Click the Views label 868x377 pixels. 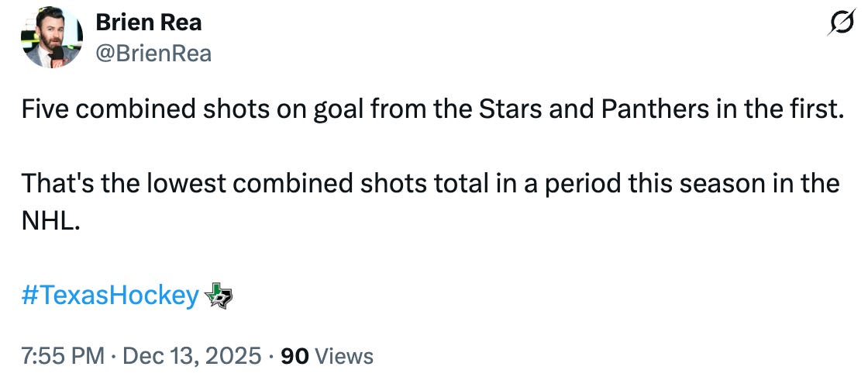coord(345,356)
